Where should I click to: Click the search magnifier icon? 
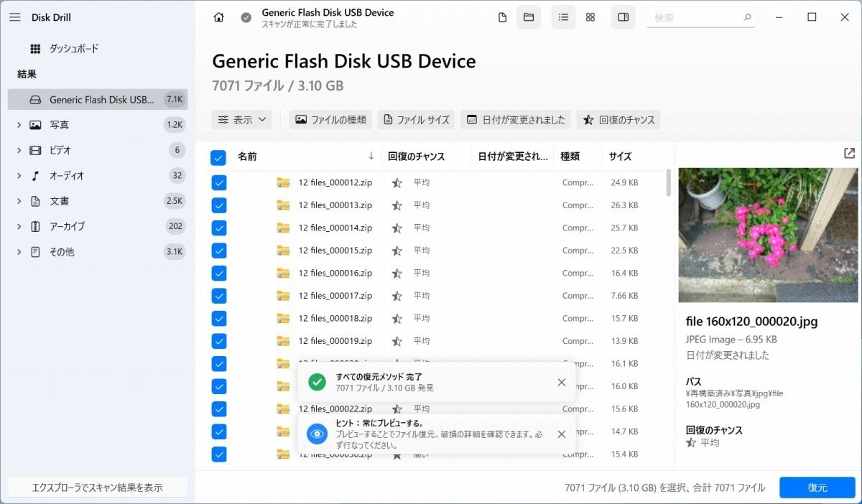tap(747, 17)
